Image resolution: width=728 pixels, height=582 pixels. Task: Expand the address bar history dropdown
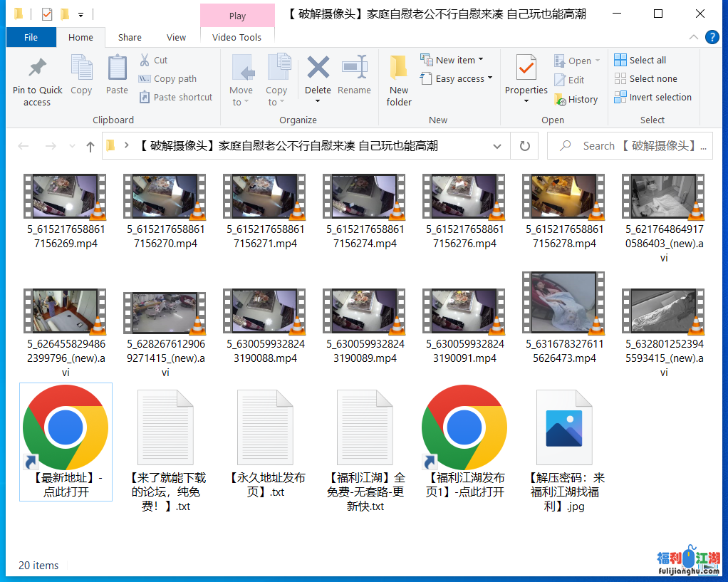point(497,145)
